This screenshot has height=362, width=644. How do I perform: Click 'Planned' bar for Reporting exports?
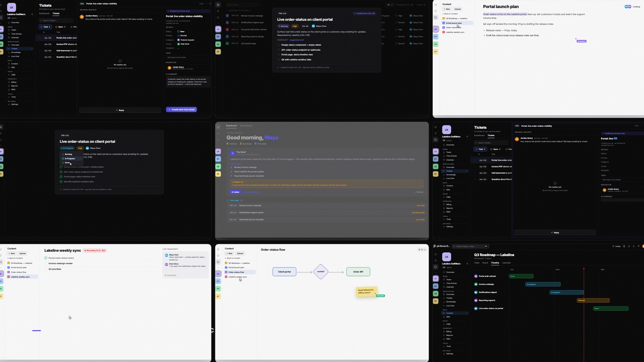pyautogui.click(x=593, y=300)
